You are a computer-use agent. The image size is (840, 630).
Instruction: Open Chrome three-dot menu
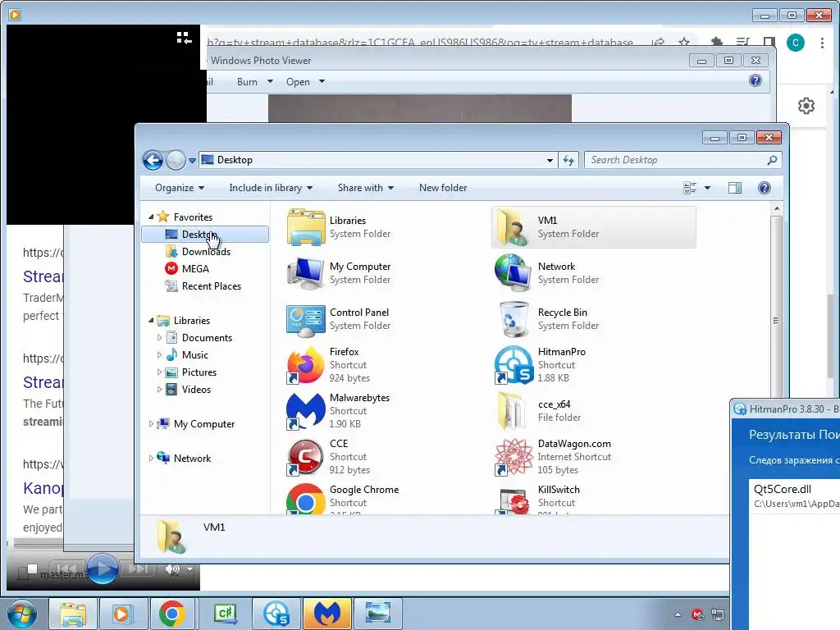pos(822,43)
